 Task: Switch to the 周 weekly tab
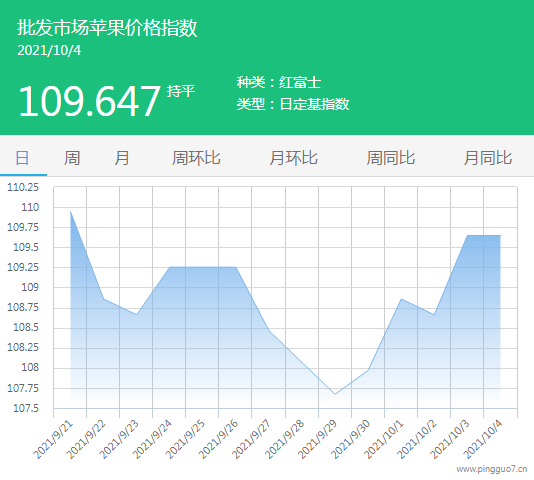click(72, 158)
